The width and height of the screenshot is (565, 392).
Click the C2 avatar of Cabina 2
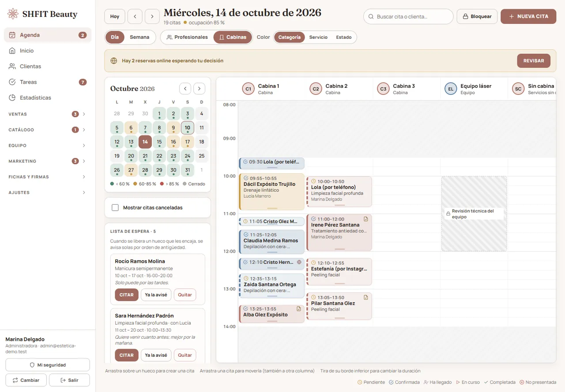(316, 89)
